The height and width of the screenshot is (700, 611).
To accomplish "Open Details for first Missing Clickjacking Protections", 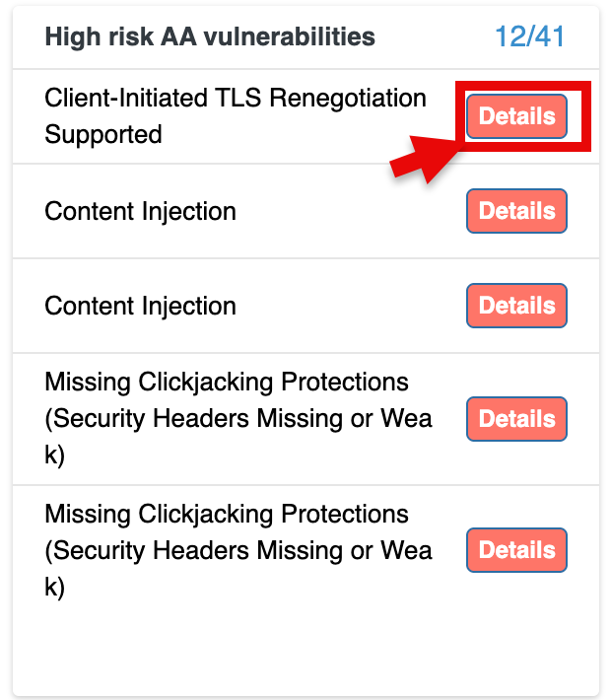I will click(x=516, y=419).
